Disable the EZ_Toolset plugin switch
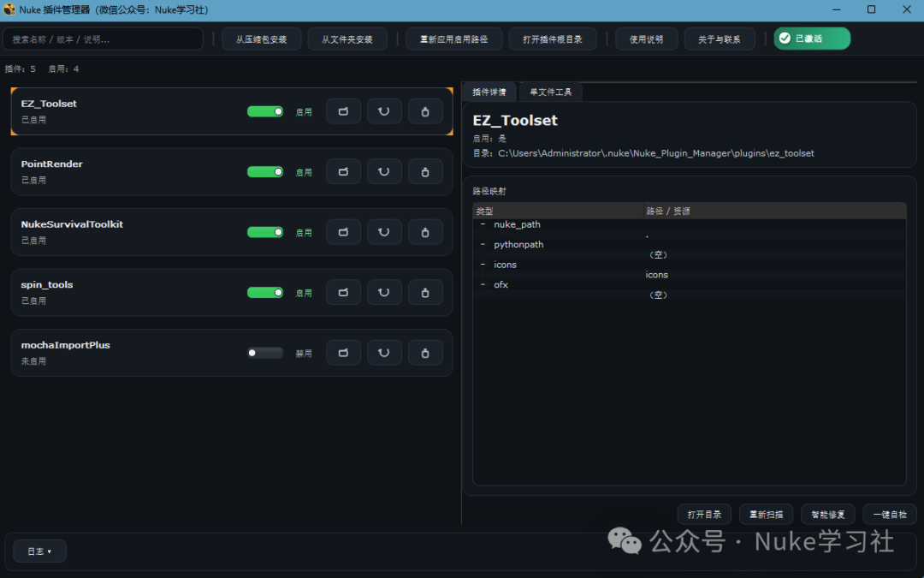The height and width of the screenshot is (578, 924). point(265,111)
